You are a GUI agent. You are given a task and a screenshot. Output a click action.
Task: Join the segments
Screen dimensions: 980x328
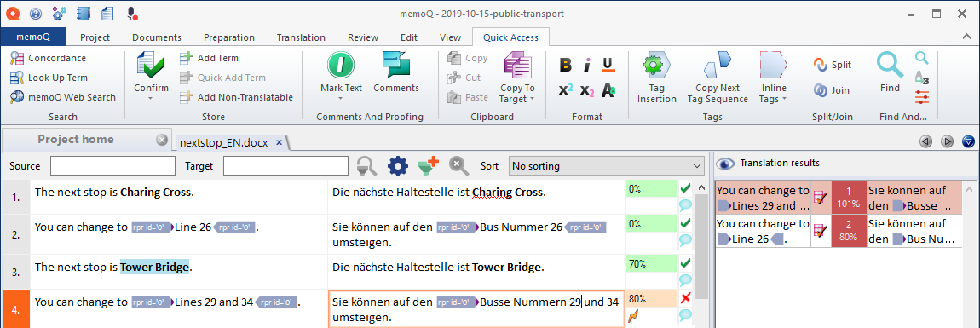(831, 90)
